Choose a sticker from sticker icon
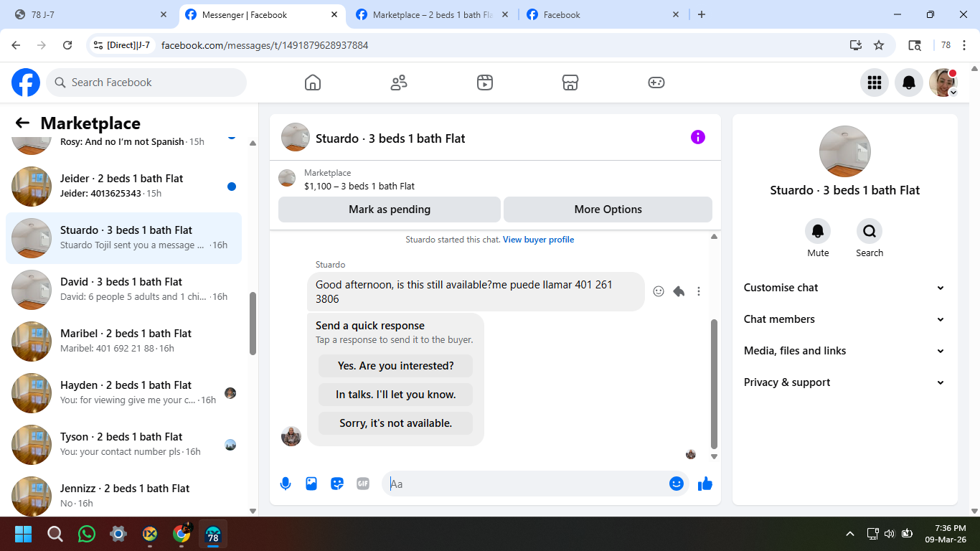Image resolution: width=980 pixels, height=551 pixels. tap(337, 484)
